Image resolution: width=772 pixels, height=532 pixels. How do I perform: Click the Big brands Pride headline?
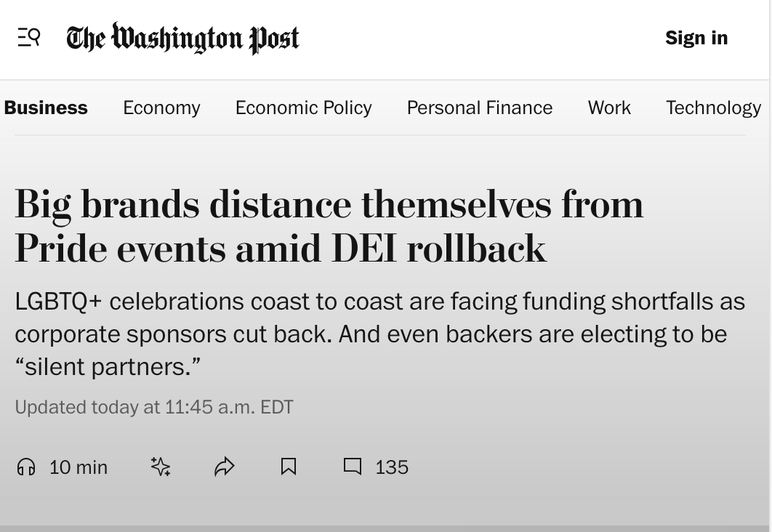[329, 226]
